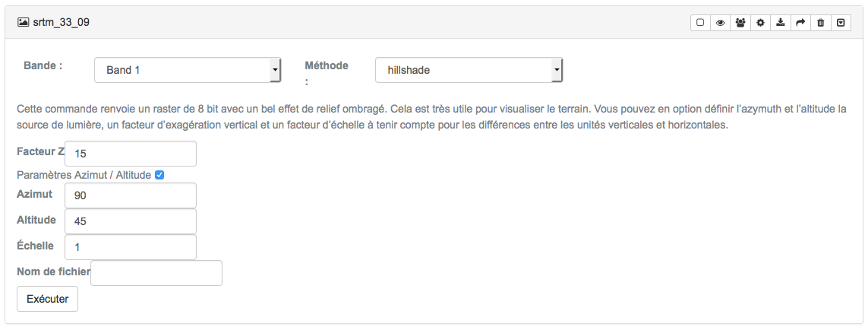Viewport: 868px width, 327px height.
Task: Delete the layer with the trash icon
Action: click(x=820, y=23)
